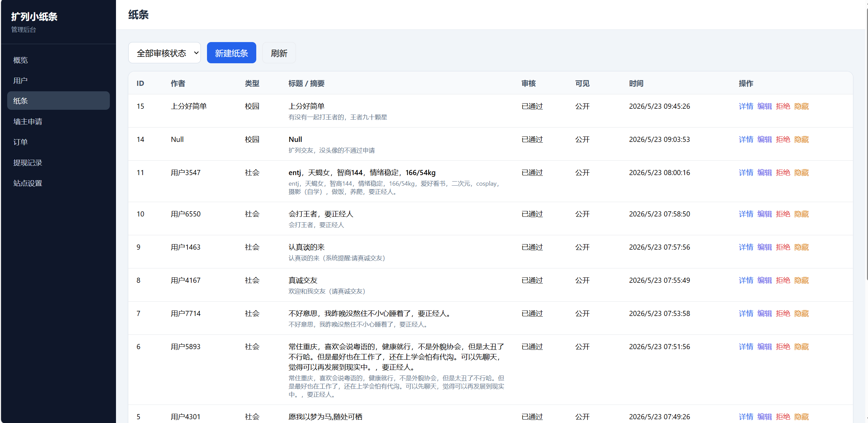Click 拒绝 for 用户6550's note
This screenshot has height=423, width=868.
pyautogui.click(x=783, y=214)
